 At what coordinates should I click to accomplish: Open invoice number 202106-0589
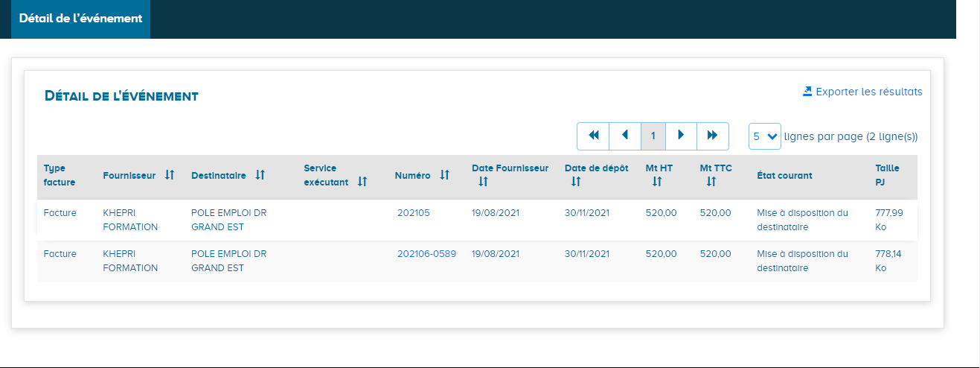(x=426, y=254)
